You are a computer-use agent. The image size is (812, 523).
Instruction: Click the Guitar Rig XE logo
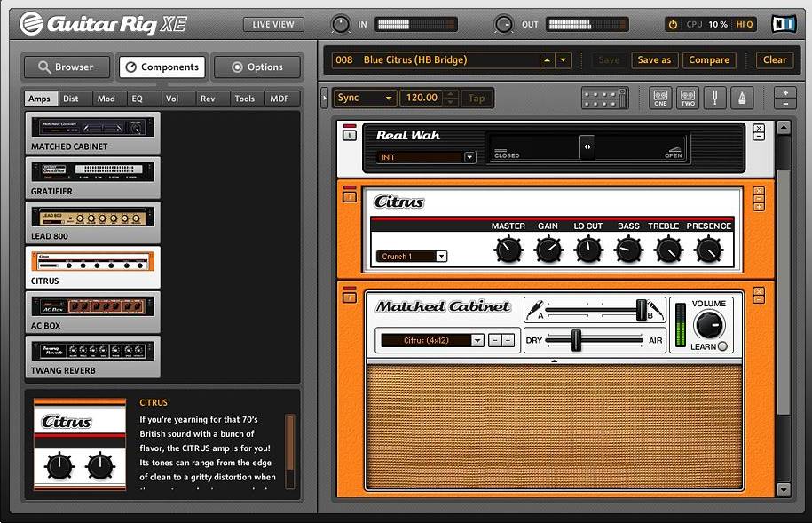pos(104,24)
